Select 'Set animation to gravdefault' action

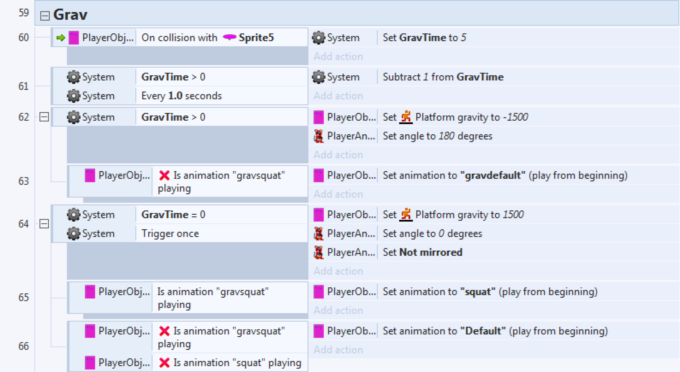505,176
